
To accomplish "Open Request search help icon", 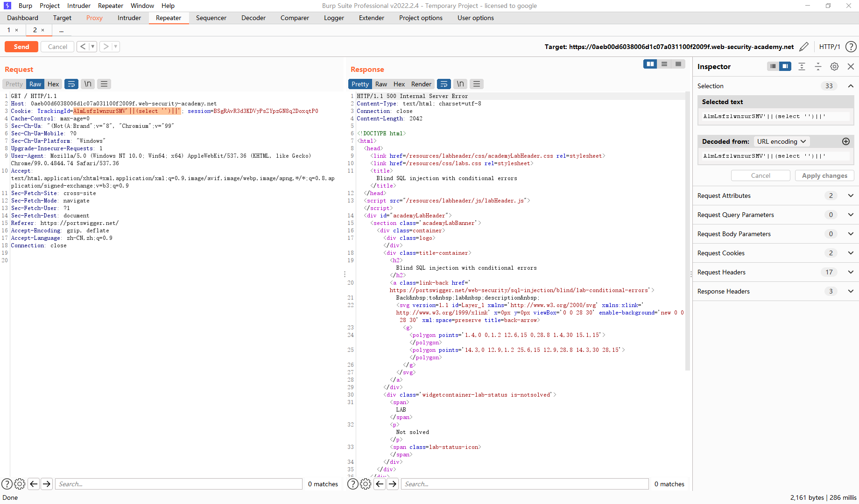I will tap(7, 484).
